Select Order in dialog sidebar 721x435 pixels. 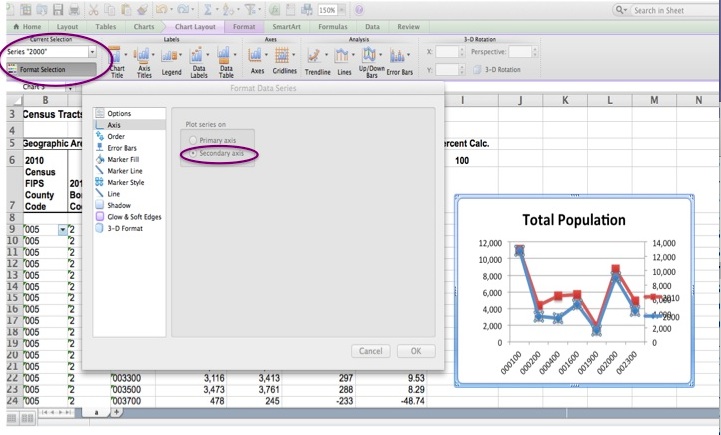(x=129, y=136)
